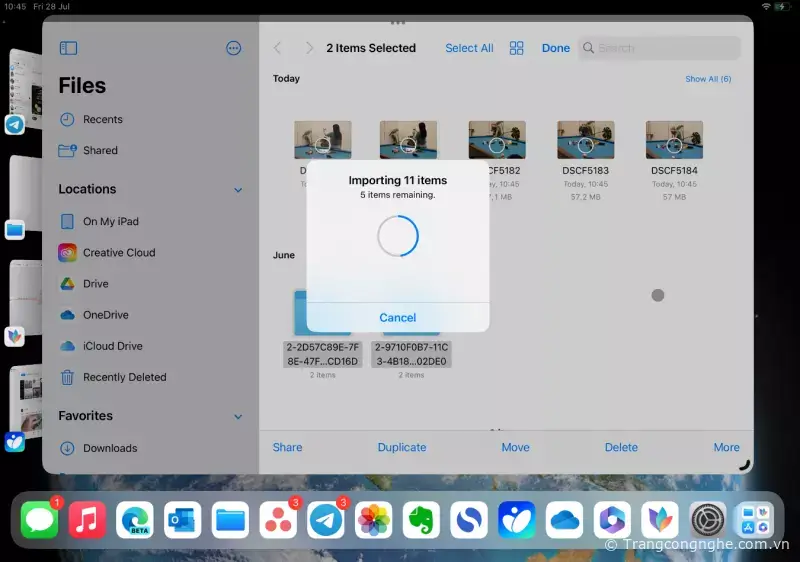Viewport: 800px width, 562px height.
Task: Click the back navigation chevron
Action: click(278, 48)
